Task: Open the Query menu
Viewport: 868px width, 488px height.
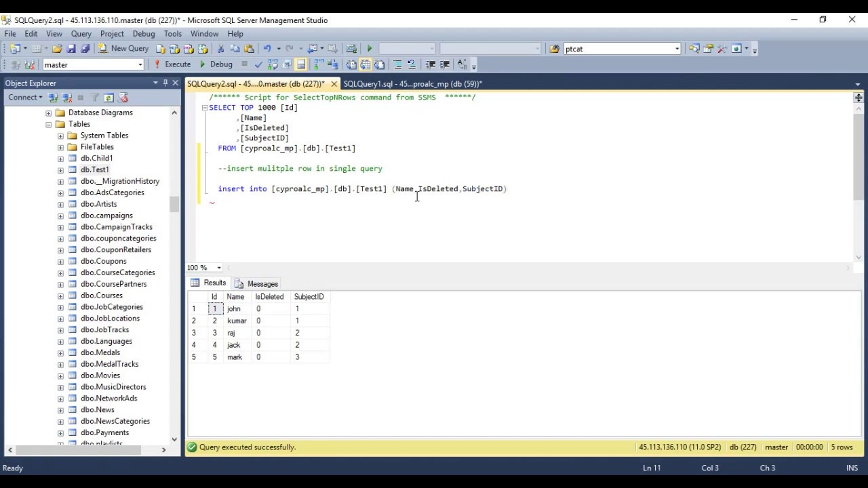Action: tap(81, 34)
